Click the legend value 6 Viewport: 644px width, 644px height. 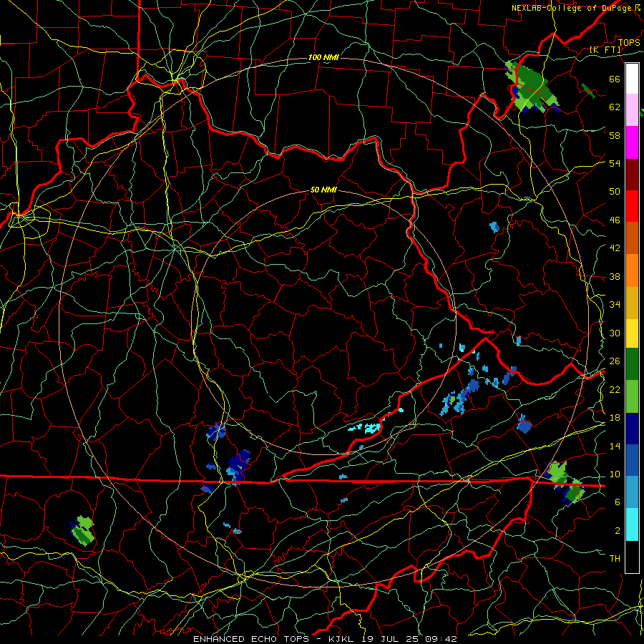[x=618, y=502]
